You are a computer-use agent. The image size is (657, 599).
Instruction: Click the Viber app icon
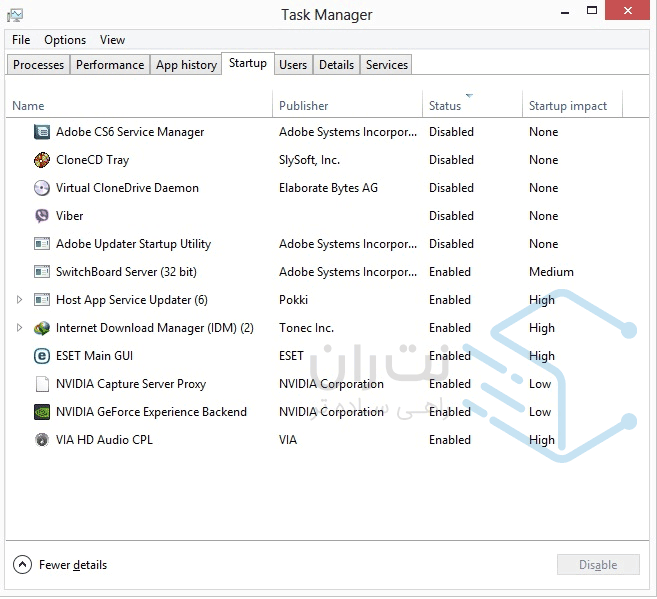[41, 216]
